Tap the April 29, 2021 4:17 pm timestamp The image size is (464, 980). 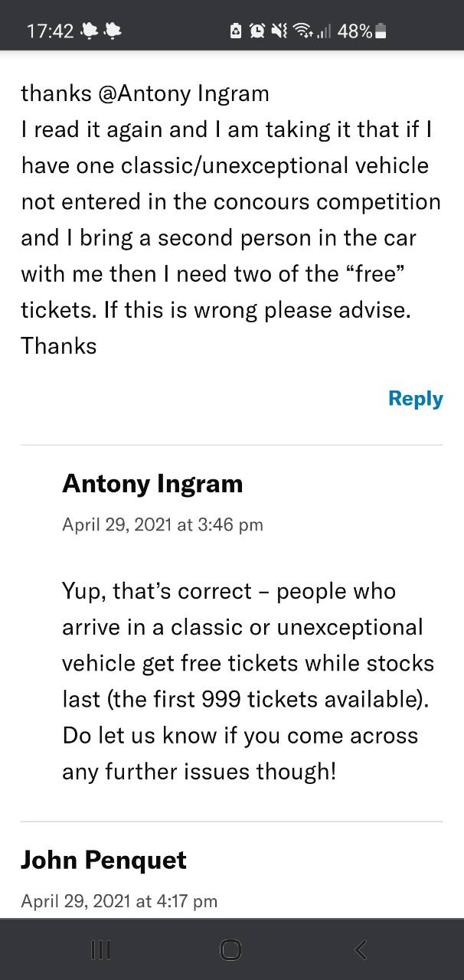pos(119,901)
